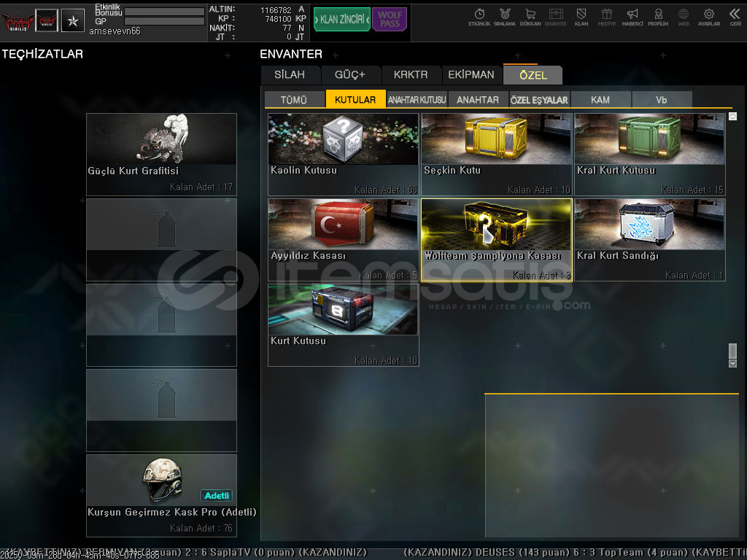This screenshot has width=747, height=560.
Task: Open the Ayarlar settings gear icon
Action: click(709, 17)
